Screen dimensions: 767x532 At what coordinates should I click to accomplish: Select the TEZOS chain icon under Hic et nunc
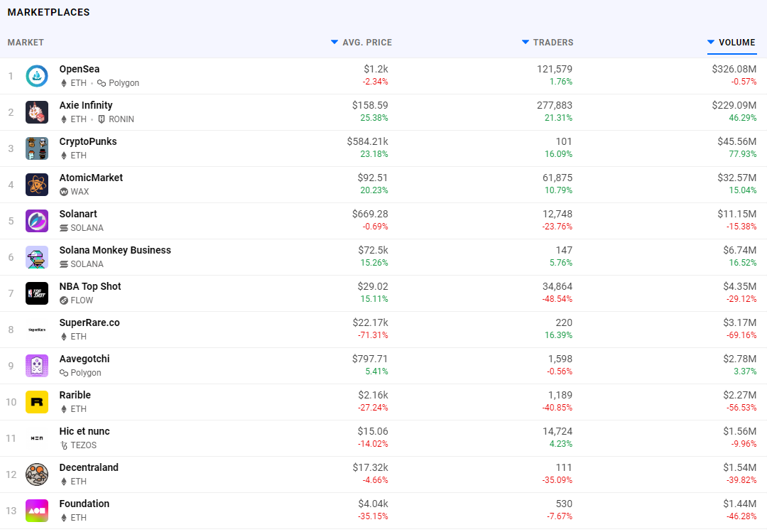click(64, 445)
